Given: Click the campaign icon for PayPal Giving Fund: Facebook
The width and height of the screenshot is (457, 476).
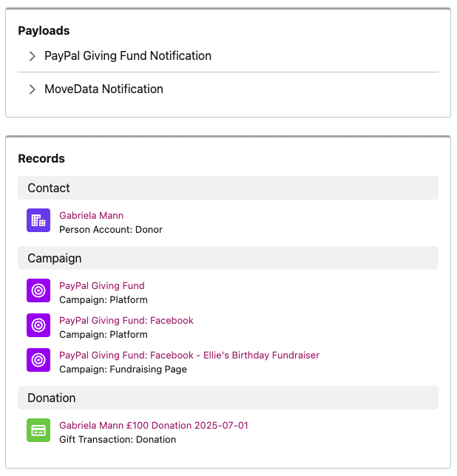Looking at the screenshot, I should coord(38,325).
